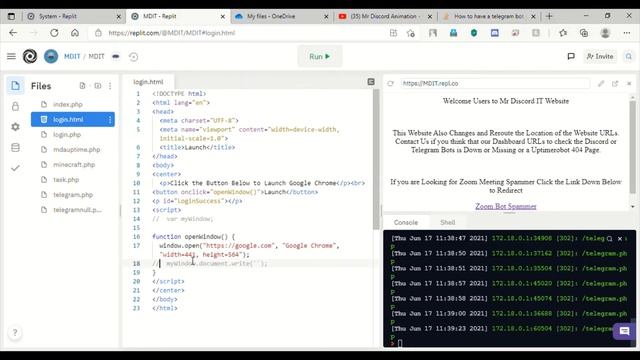Open the login.html file options menu
This screenshot has height=360, width=640.
(x=110, y=120)
